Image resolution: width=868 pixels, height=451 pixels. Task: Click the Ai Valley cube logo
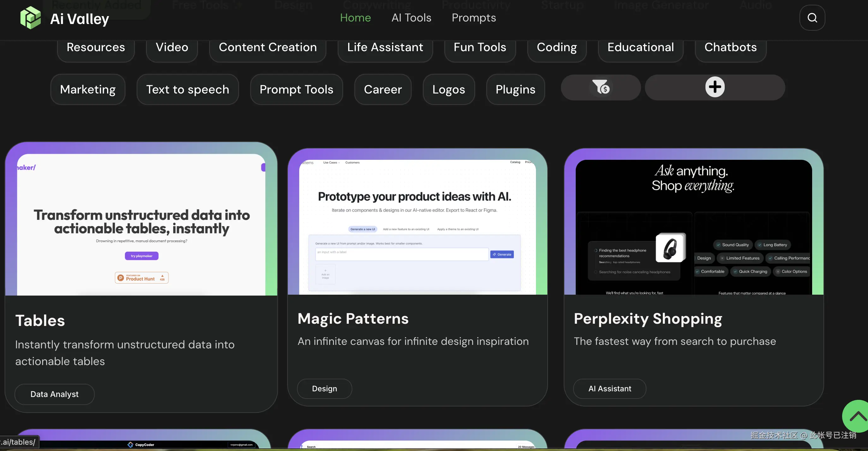[30, 17]
